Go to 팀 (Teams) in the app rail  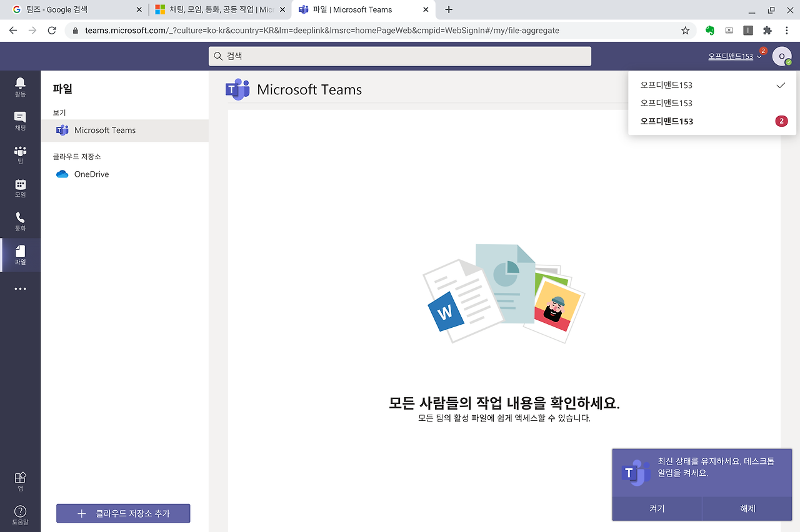(20, 155)
